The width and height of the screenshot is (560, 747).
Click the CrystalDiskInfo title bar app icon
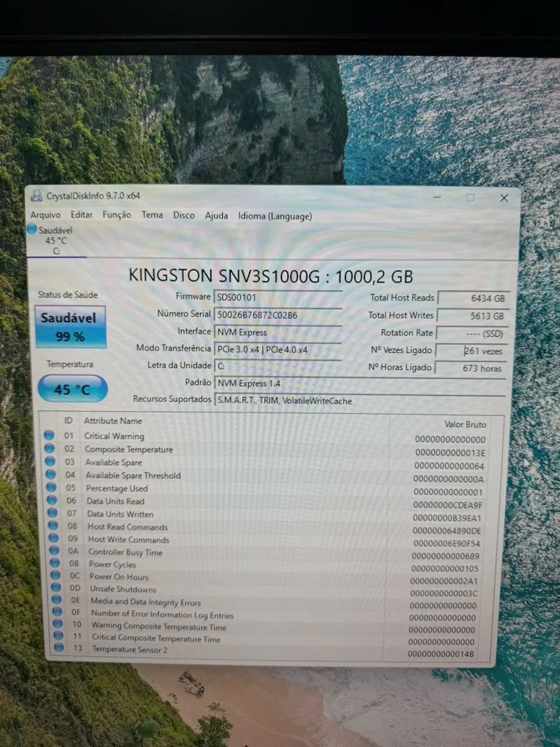point(36,196)
